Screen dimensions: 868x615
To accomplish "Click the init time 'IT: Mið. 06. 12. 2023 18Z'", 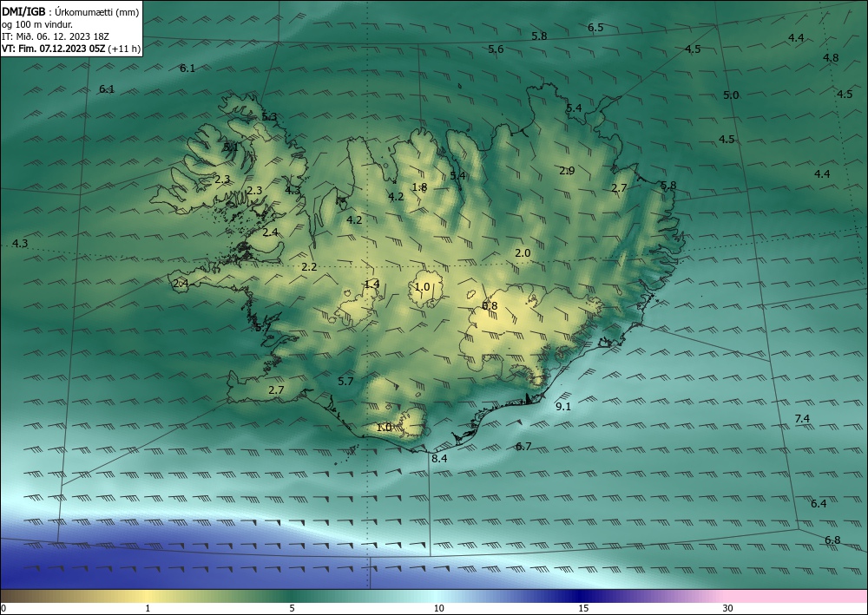I will coord(56,36).
